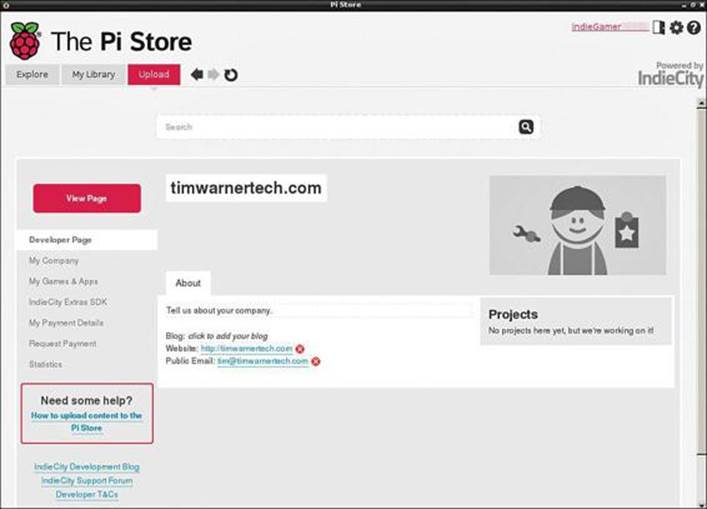Open My Payment Details
Viewport: 707px width, 509px height.
point(66,323)
